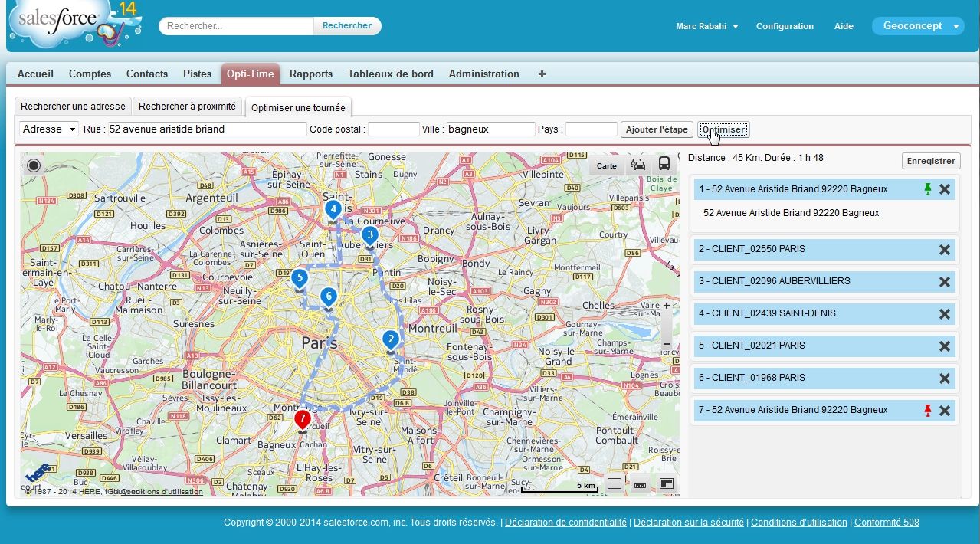The image size is (980, 544).
Task: Remove CLIENT_02550 PARIS step
Action: (x=945, y=250)
